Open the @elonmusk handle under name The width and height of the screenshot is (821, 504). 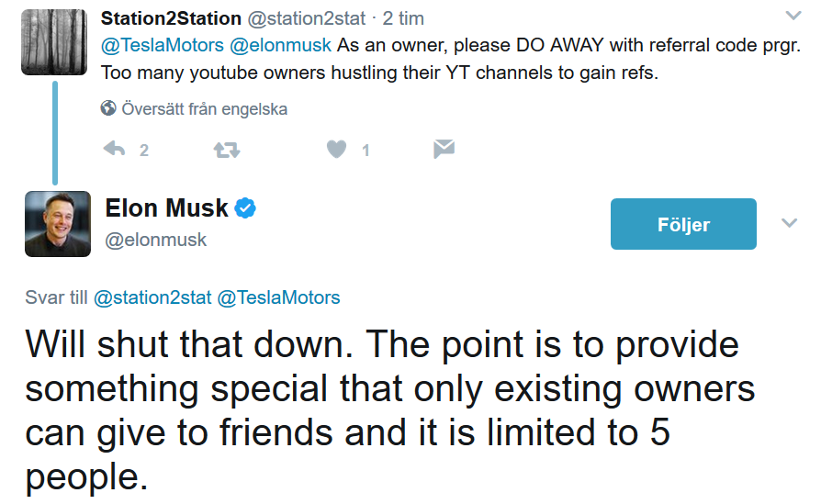(156, 240)
